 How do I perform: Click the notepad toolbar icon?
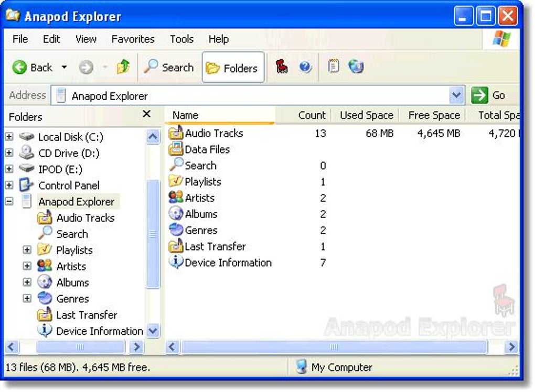[334, 67]
